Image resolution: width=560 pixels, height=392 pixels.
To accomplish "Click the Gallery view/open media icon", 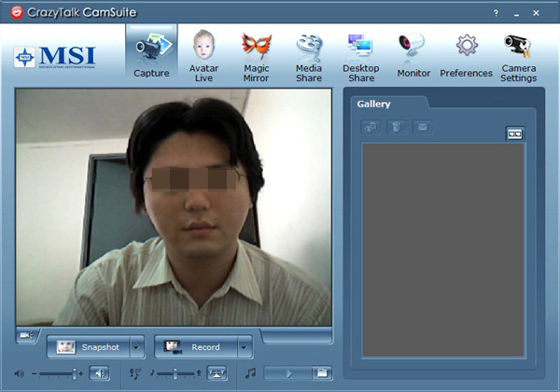I will pyautogui.click(x=371, y=127).
